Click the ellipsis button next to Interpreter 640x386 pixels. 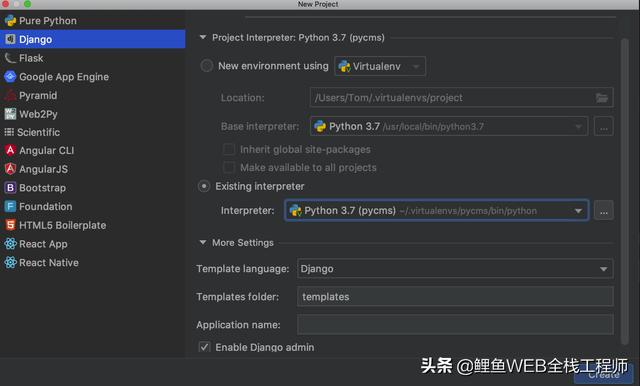click(x=604, y=211)
